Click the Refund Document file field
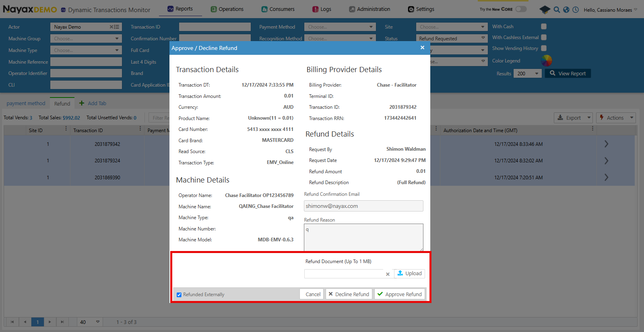 [343, 274]
